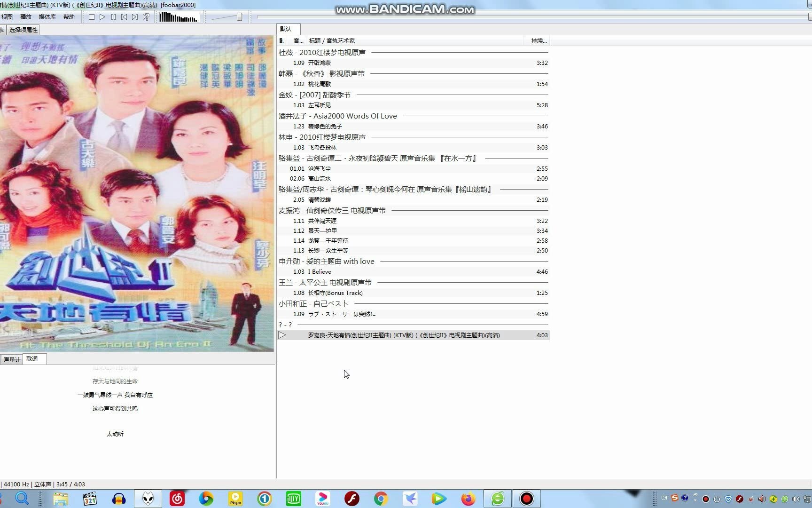This screenshot has width=812, height=508.
Task: Click the 创世纪II album art image
Action: click(x=137, y=193)
